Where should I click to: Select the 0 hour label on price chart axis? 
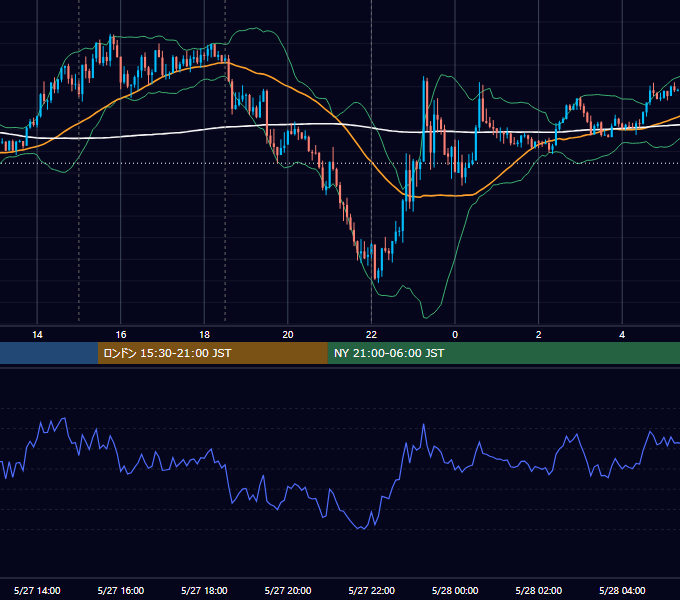tap(455, 335)
